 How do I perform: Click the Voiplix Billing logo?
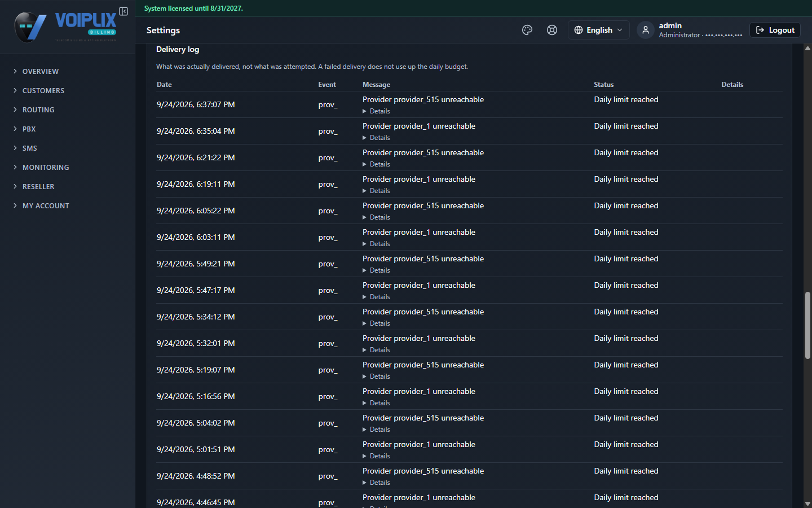tap(65, 27)
